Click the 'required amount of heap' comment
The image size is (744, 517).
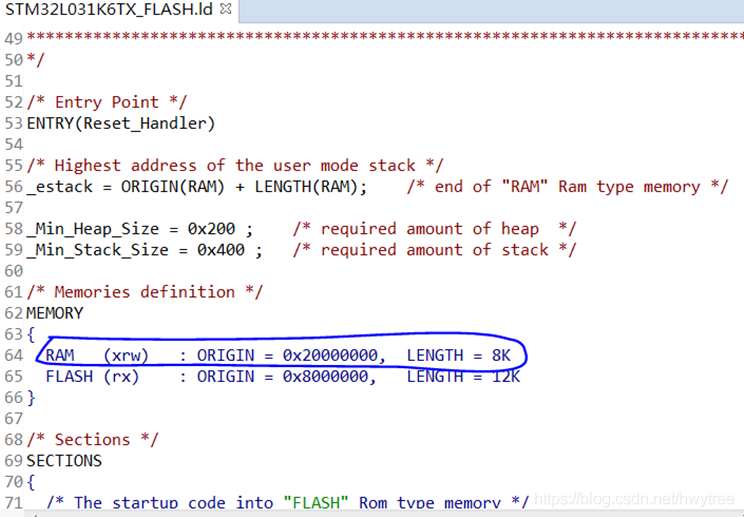(x=434, y=229)
